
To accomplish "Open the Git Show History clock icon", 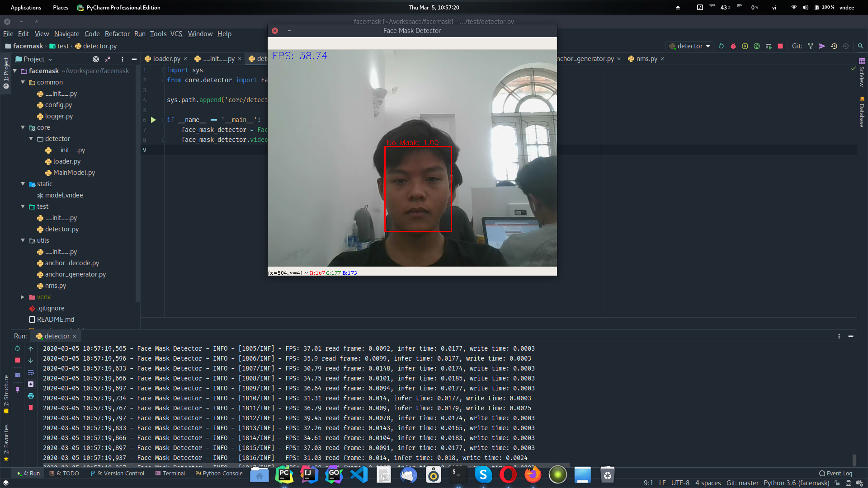I will point(834,46).
